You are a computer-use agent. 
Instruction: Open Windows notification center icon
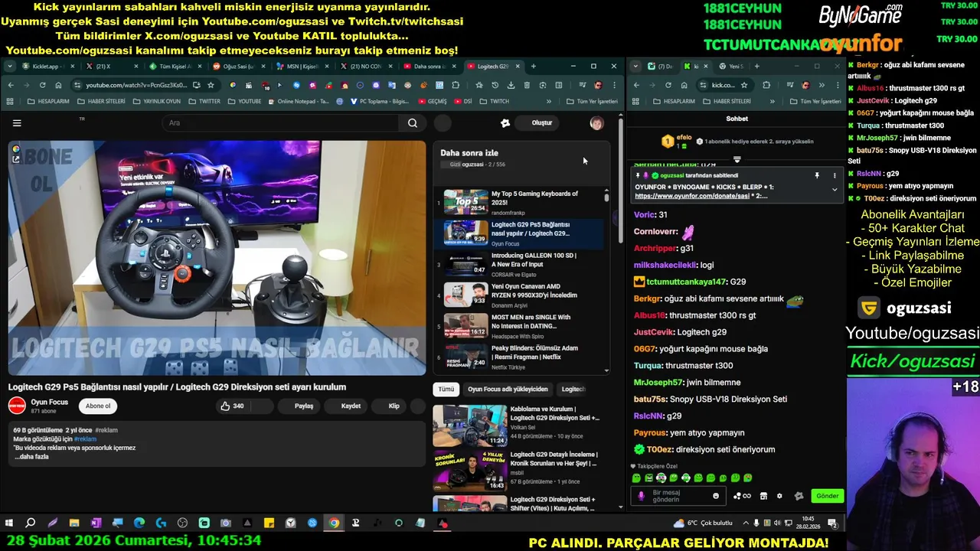pos(832,523)
